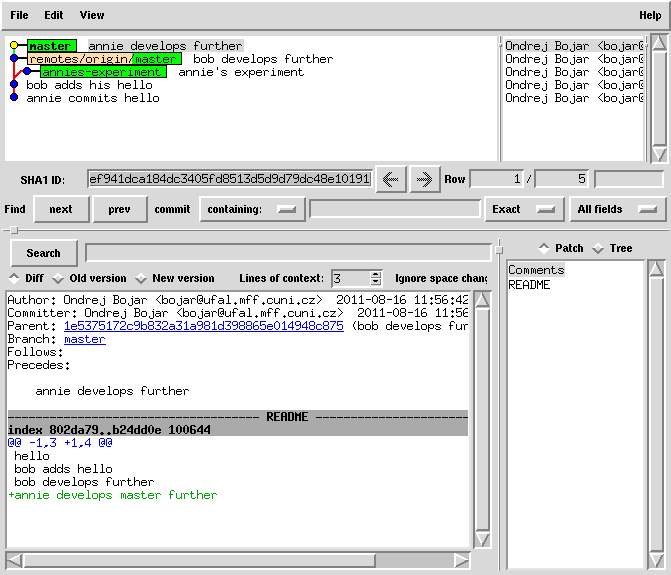Switch to Tree view radio button
The height and width of the screenshot is (575, 671).
[x=598, y=248]
